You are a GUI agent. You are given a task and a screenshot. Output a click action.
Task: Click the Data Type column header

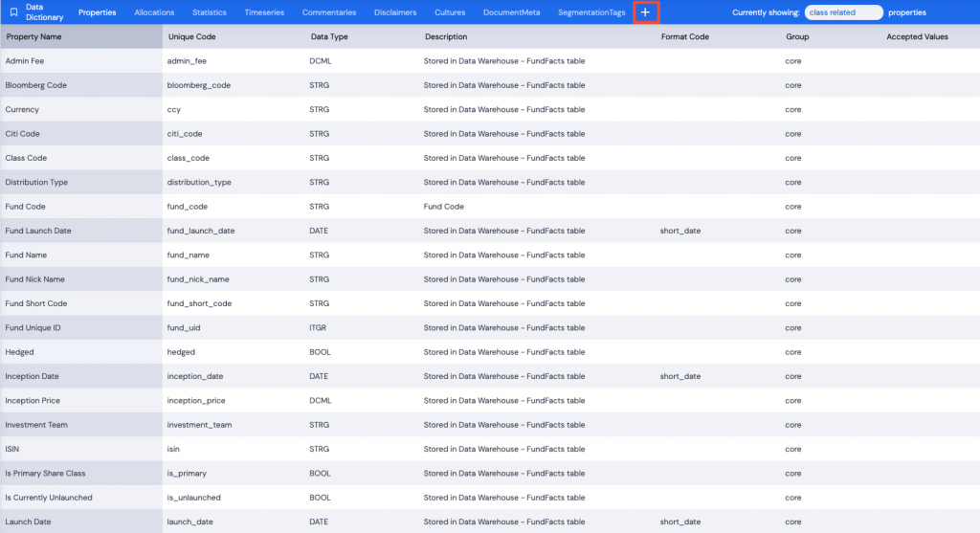[329, 37]
